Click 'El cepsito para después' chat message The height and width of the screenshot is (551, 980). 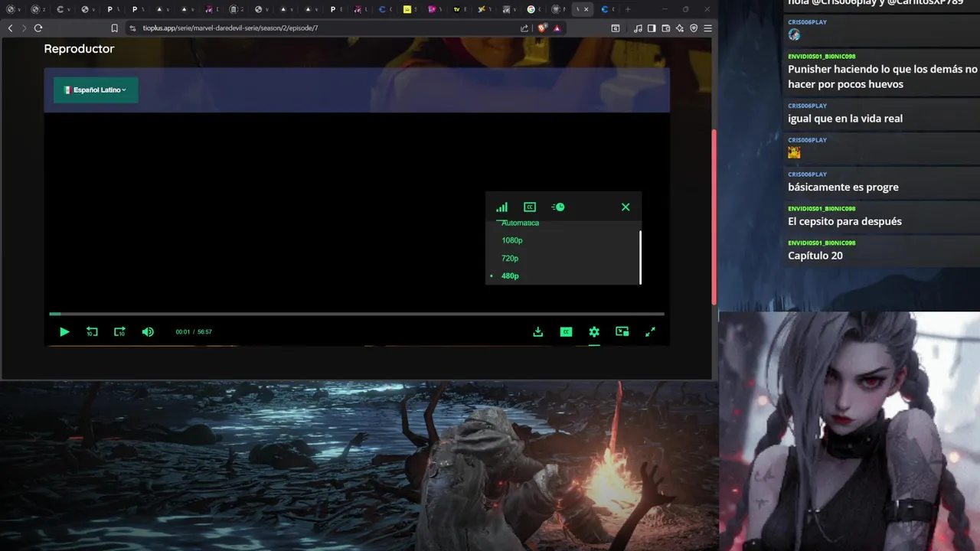(845, 221)
